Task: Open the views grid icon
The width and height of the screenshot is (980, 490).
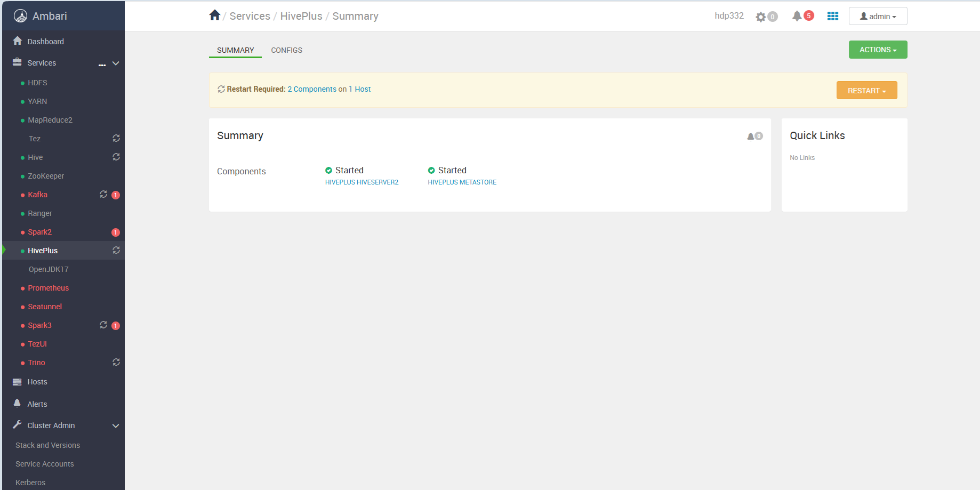Action: coord(833,16)
